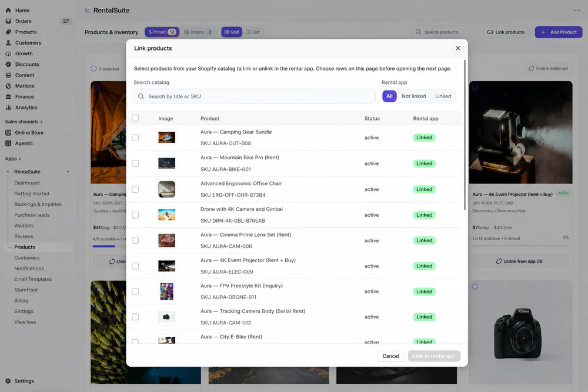Open Bookings & Inquiries in RentalSuite menu
This screenshot has width=588, height=392.
click(x=38, y=205)
